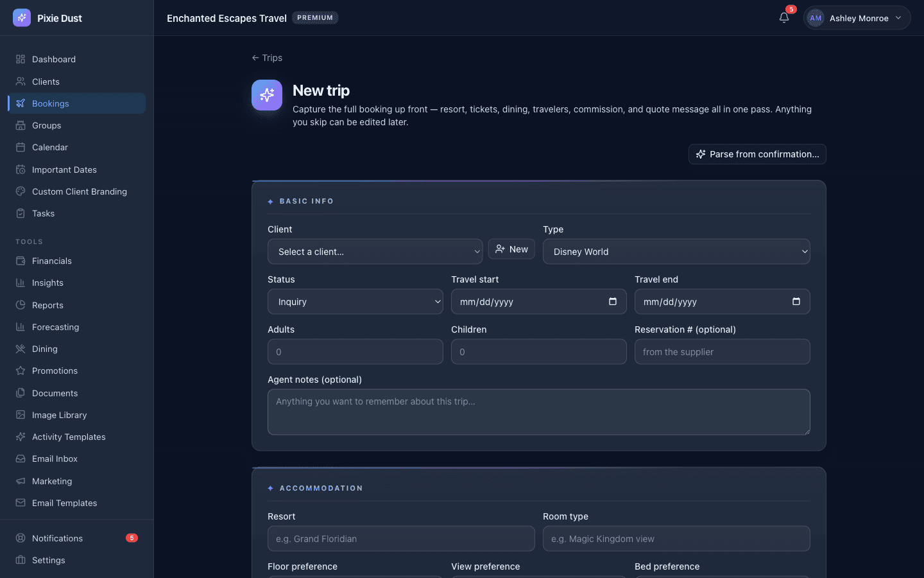
Task: Click the Custom Client Branding palette icon
Action: coord(21,191)
